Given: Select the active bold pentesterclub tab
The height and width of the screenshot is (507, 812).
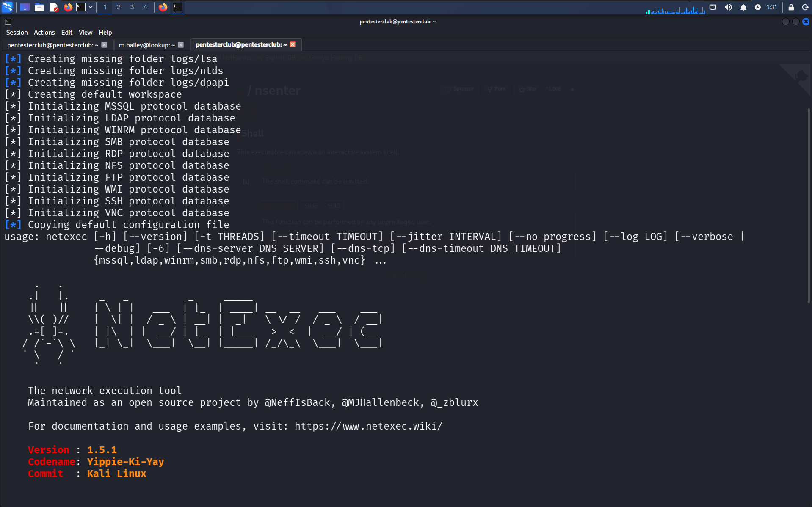Looking at the screenshot, I should 241,45.
